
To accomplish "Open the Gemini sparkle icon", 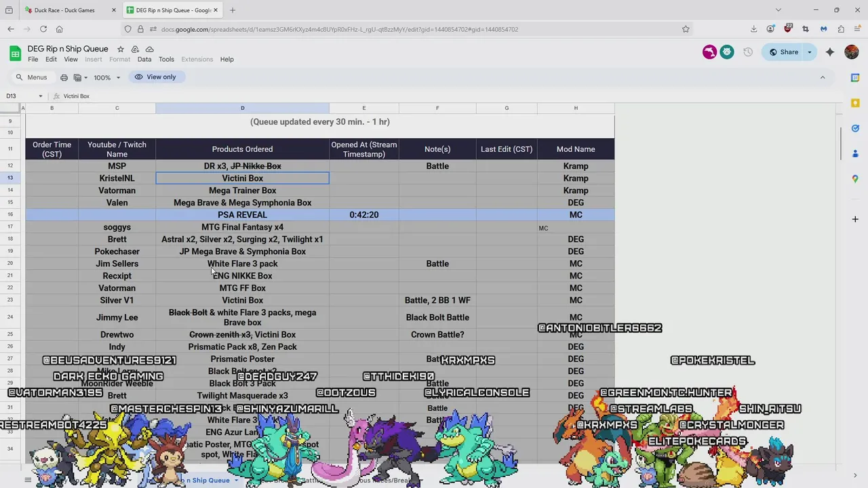I will 830,52.
